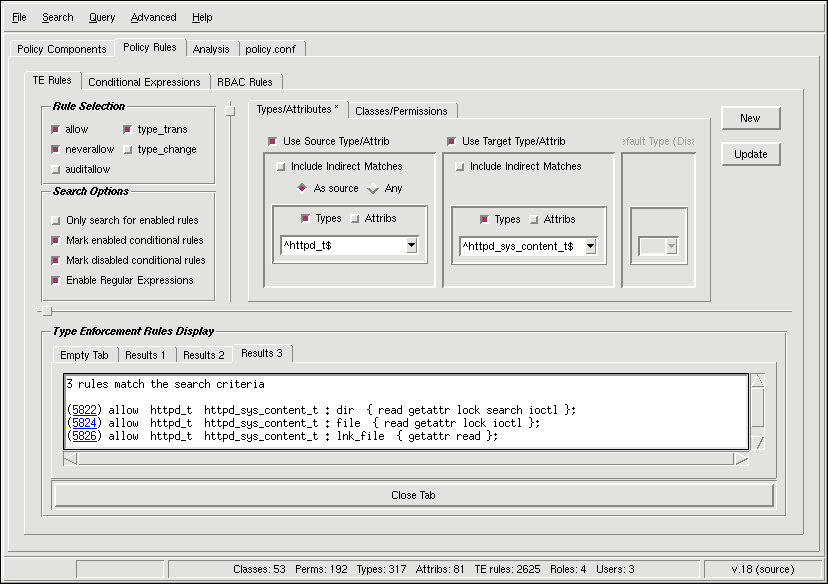The width and height of the screenshot is (828, 584).
Task: Click the Close Tab button
Action: click(x=412, y=495)
